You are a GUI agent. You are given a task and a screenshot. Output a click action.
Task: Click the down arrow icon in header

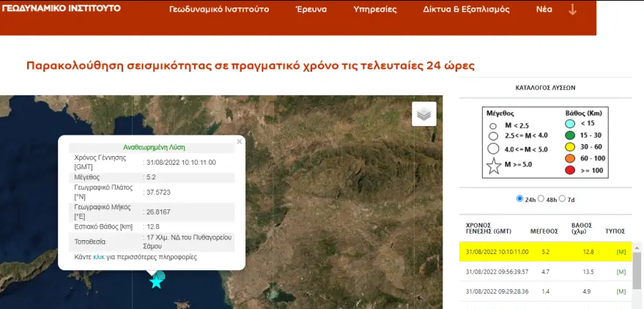click(572, 10)
